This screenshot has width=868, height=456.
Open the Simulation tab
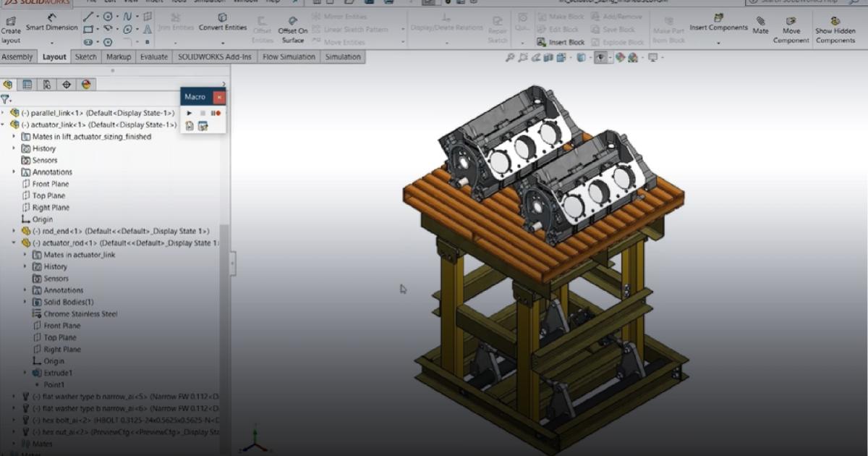[x=343, y=57]
